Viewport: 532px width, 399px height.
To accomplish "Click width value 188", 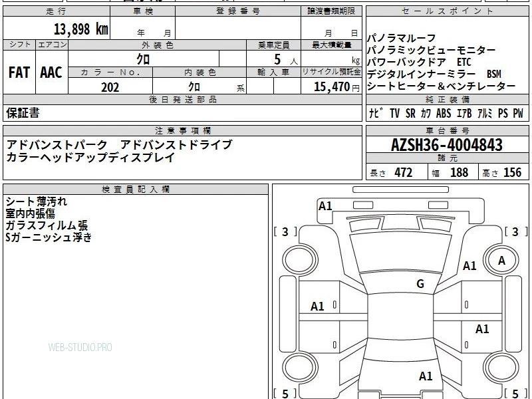I will pyautogui.click(x=460, y=173).
